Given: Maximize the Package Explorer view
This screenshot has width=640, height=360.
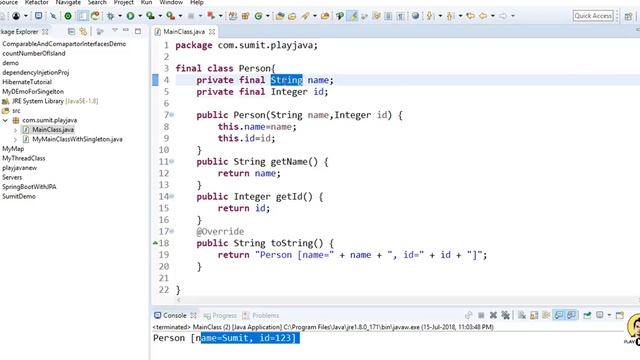Looking at the screenshot, I should coord(138,31).
